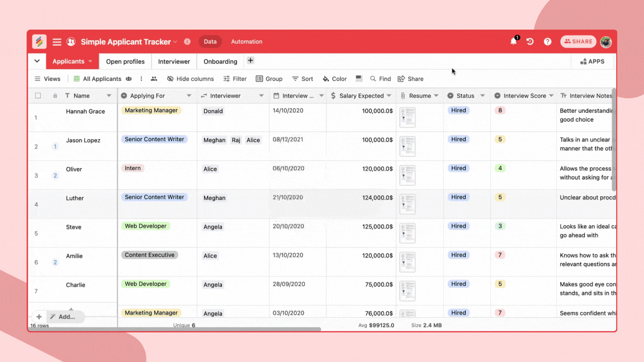Open the notifications bell
This screenshot has width=644, height=362.
513,41
